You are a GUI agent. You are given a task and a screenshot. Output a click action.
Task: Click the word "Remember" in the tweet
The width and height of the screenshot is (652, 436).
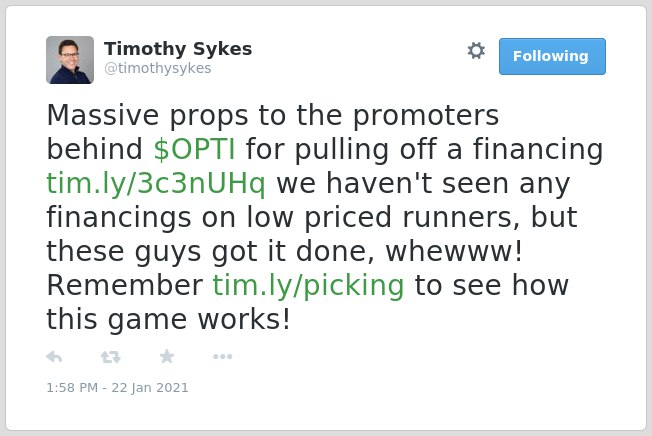(125, 285)
